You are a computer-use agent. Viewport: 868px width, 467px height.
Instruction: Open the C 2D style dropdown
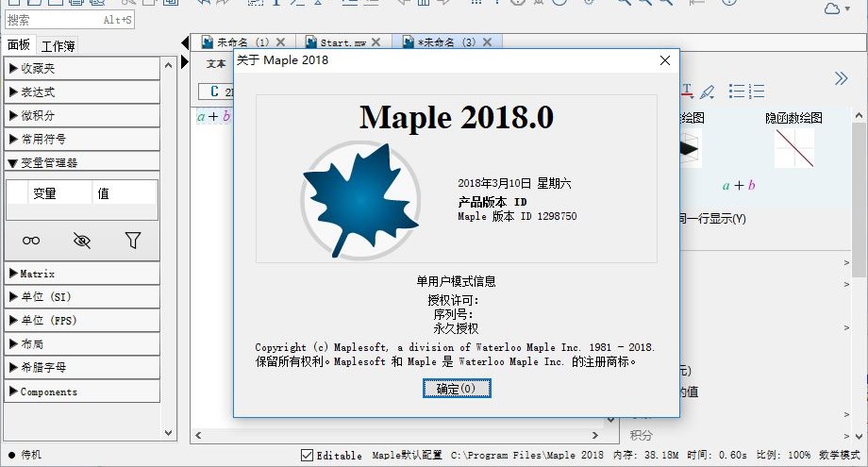[x=217, y=92]
